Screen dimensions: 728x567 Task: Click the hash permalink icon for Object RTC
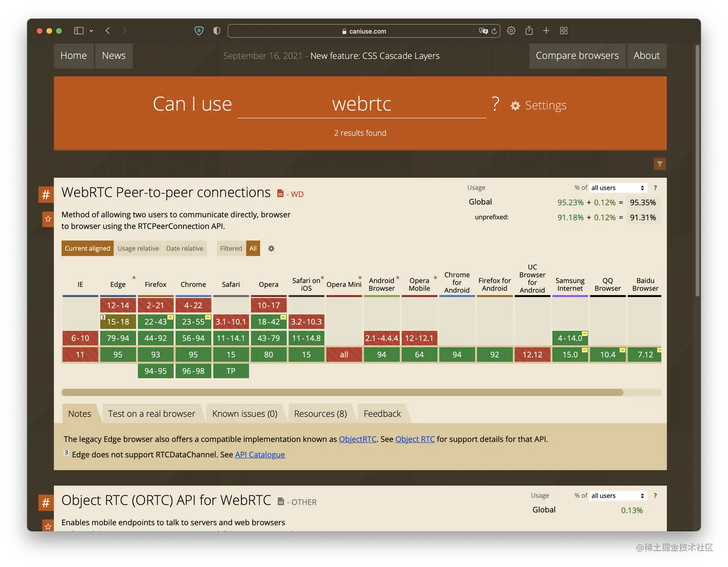(46, 503)
